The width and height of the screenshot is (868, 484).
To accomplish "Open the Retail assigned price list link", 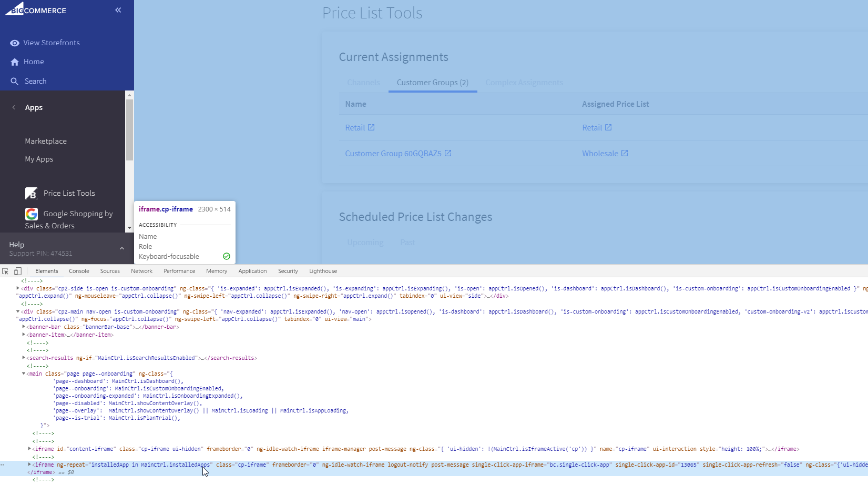I will (x=592, y=128).
